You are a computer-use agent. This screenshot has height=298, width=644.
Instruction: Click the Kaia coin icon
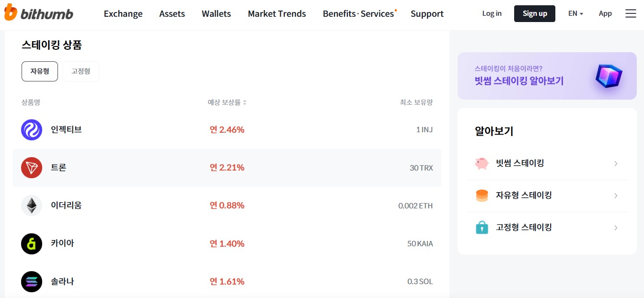[32, 244]
